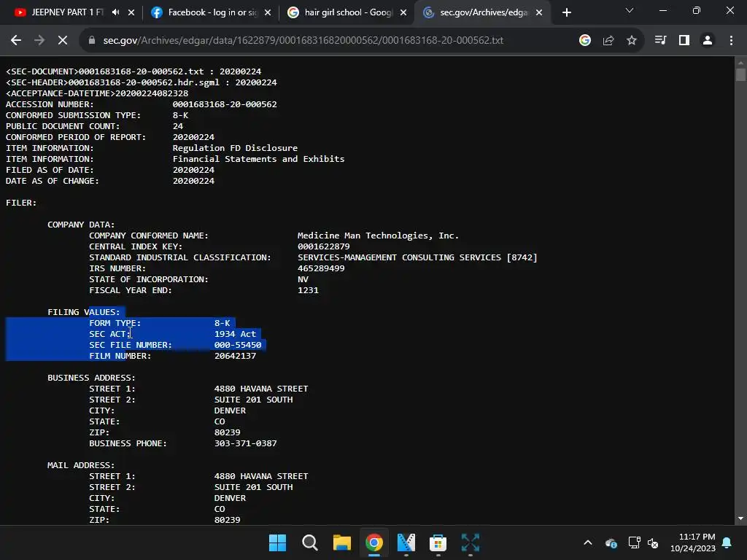This screenshot has height=560, width=747.
Task: Show hidden system tray icons
Action: pyautogui.click(x=588, y=542)
